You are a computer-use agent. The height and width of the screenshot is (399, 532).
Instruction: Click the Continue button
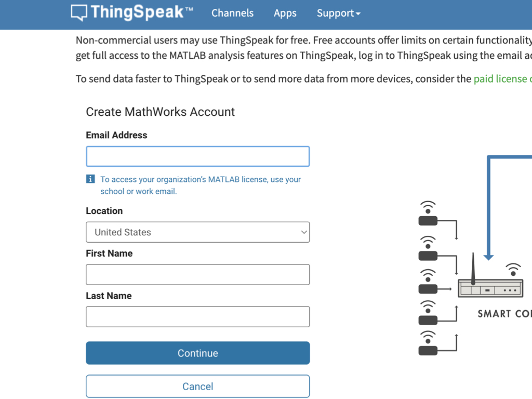coord(198,353)
